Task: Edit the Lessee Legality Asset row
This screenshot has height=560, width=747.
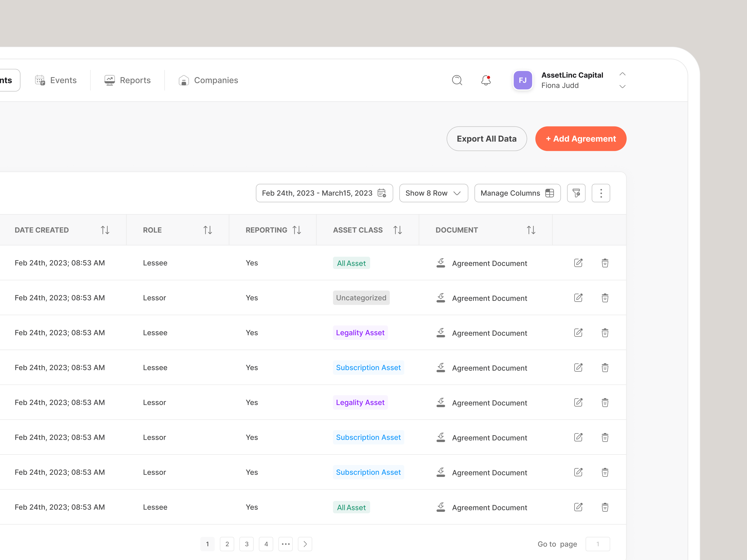Action: tap(578, 333)
